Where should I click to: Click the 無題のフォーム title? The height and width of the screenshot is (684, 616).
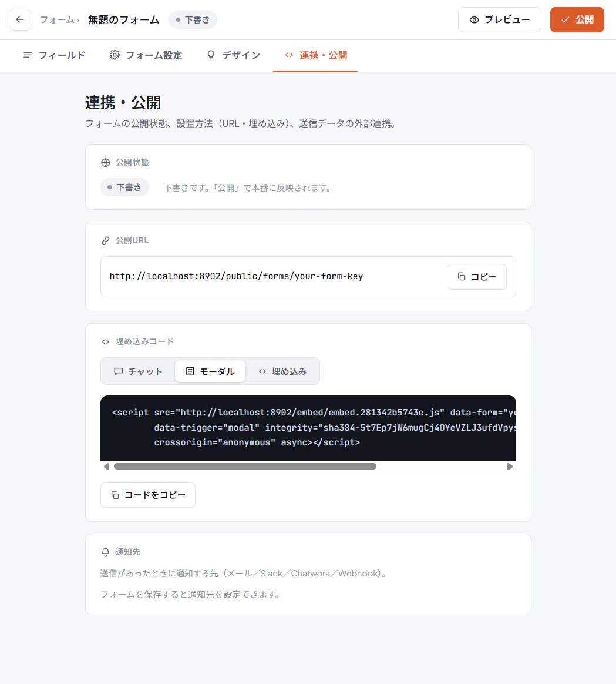point(124,19)
